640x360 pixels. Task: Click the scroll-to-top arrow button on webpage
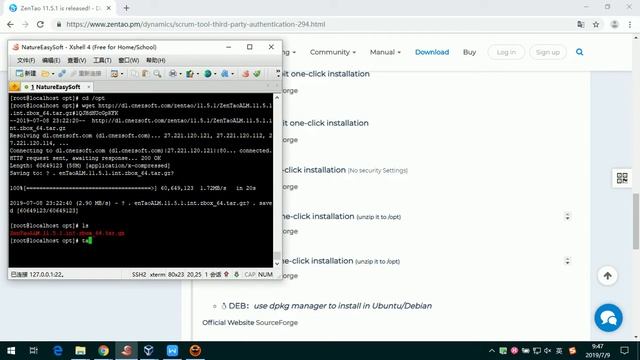pos(607,276)
